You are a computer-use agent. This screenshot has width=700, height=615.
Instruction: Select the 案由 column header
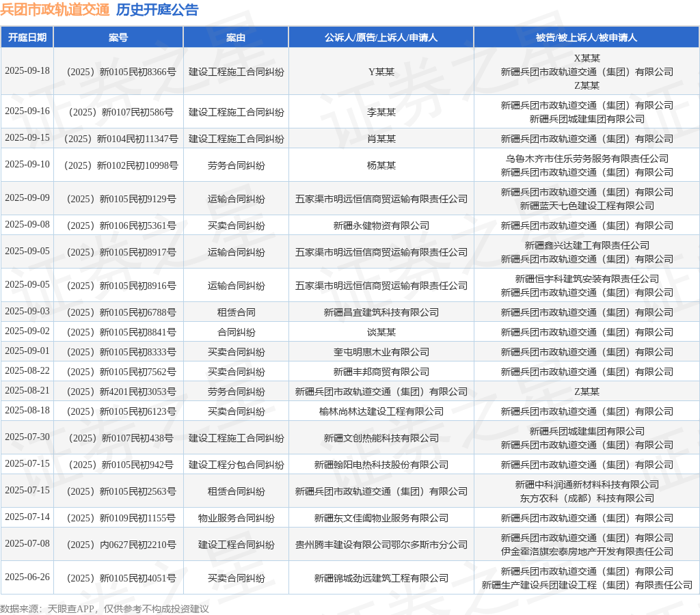[x=236, y=38]
